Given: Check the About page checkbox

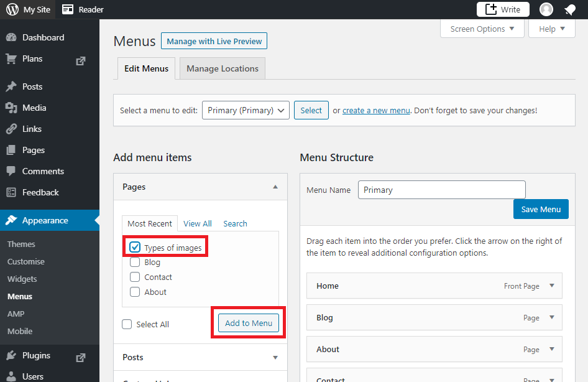Looking at the screenshot, I should coord(135,292).
